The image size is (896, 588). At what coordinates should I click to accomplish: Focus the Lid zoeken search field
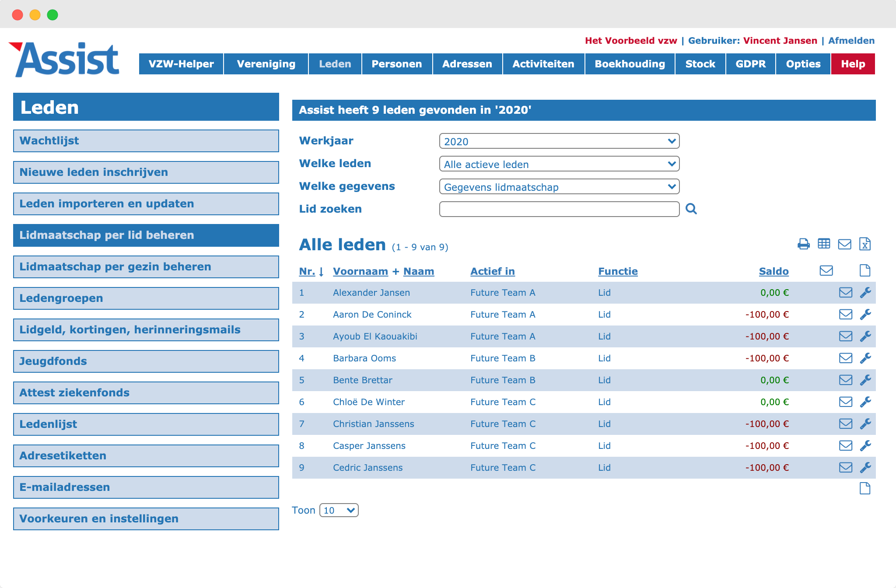click(559, 209)
